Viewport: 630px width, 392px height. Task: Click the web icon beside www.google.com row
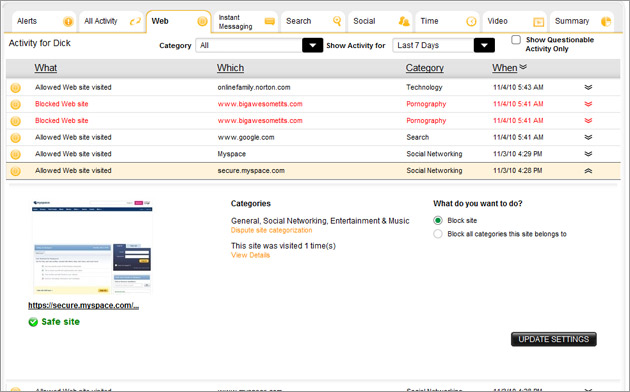(15, 138)
